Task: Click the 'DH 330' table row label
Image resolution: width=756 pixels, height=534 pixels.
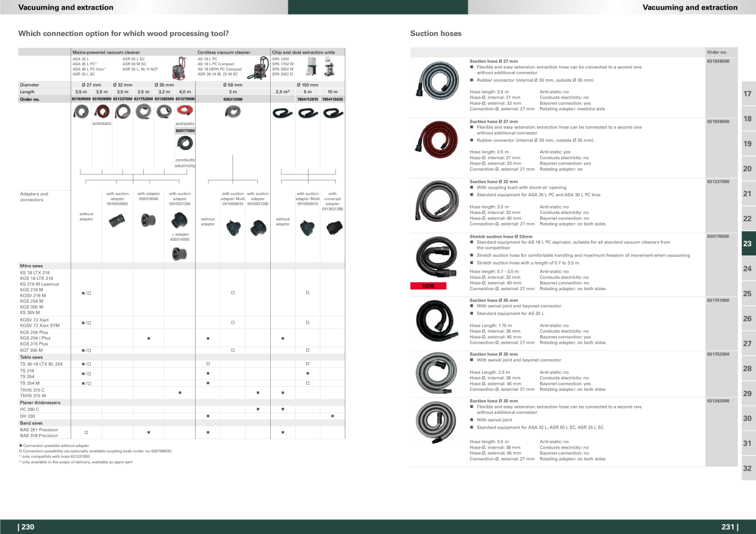Action: (x=27, y=416)
